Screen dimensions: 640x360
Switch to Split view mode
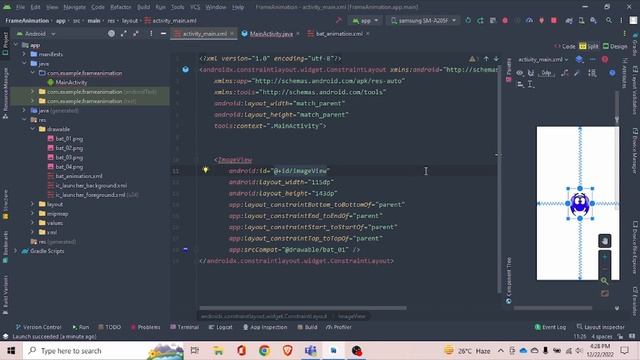589,46
